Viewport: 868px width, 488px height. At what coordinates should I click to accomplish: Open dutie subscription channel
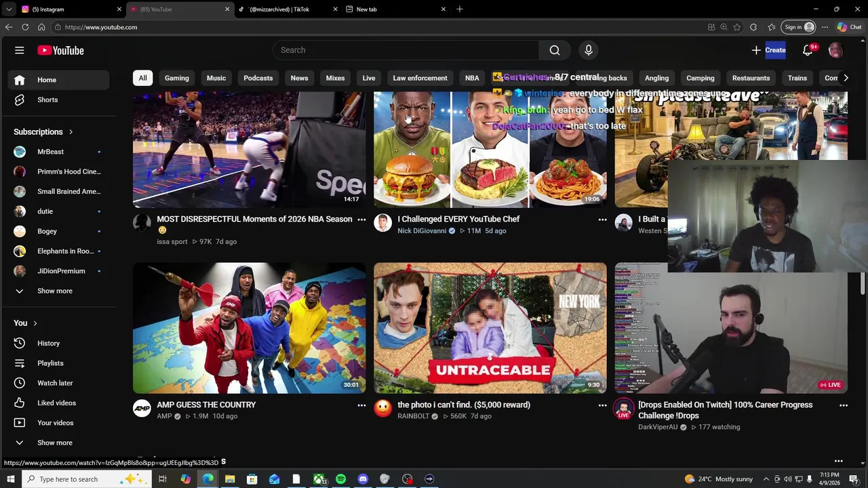(58, 211)
